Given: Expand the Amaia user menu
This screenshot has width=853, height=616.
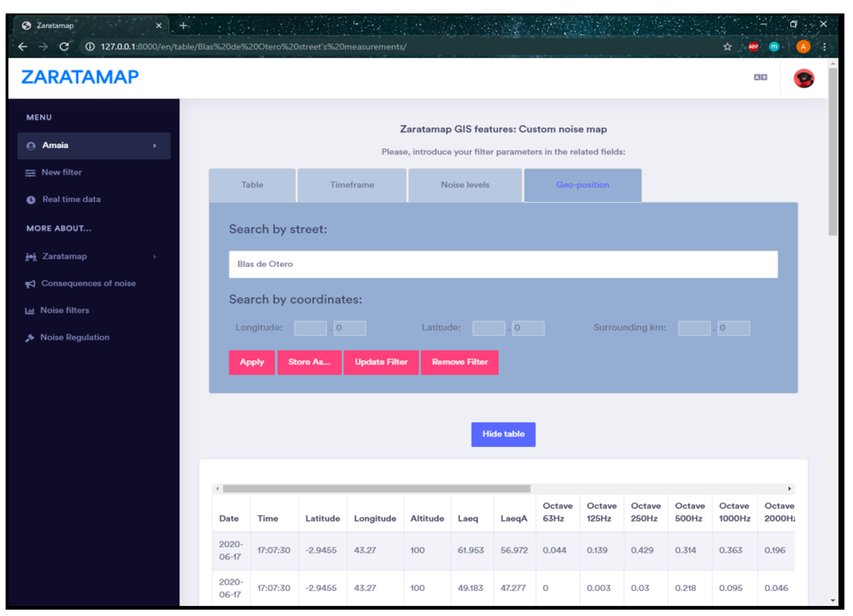Looking at the screenshot, I should [94, 146].
